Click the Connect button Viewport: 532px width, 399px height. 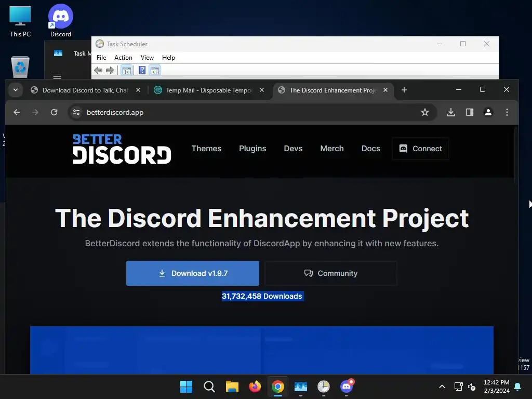click(x=420, y=149)
